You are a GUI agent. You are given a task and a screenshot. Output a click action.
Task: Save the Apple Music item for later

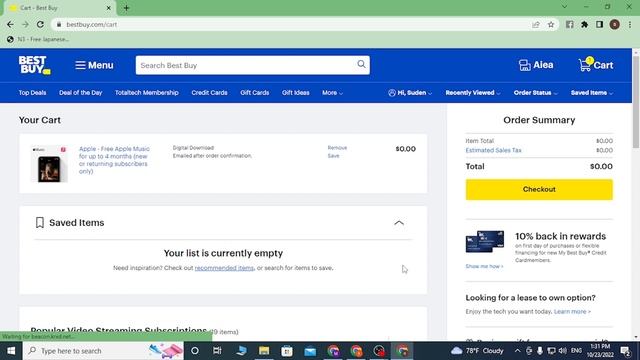click(x=333, y=156)
